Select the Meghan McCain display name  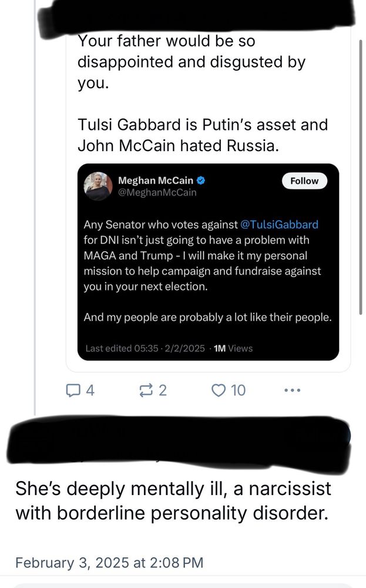click(156, 181)
